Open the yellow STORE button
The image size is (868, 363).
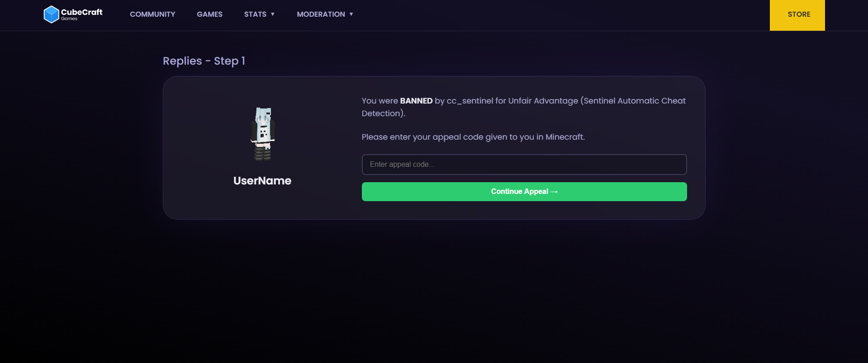coord(797,15)
